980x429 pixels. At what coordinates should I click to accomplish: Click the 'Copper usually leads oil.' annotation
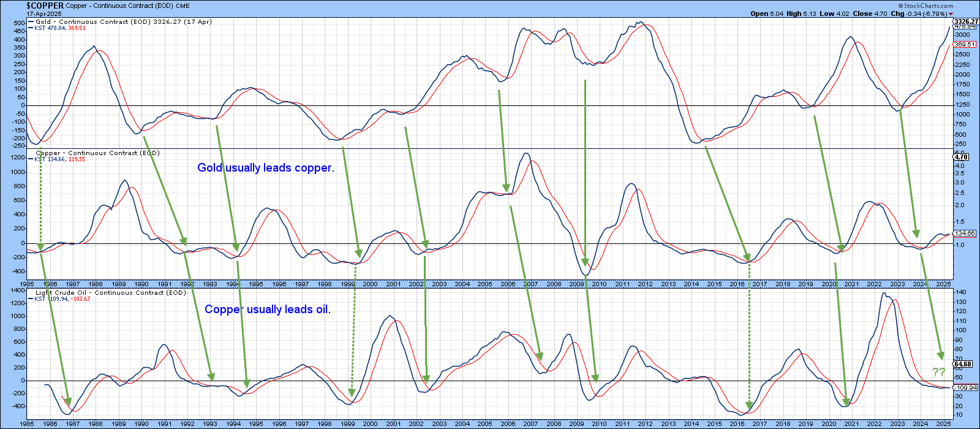(268, 309)
